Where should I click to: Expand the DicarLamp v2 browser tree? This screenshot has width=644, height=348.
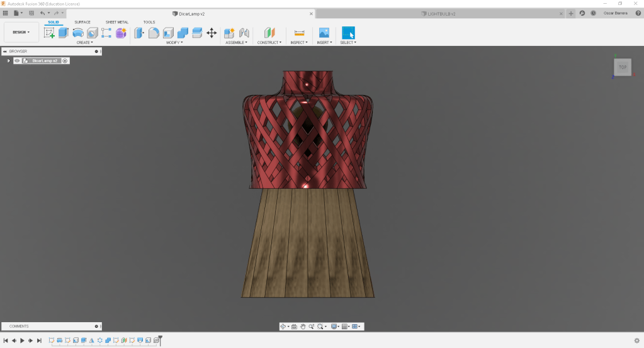click(8, 61)
